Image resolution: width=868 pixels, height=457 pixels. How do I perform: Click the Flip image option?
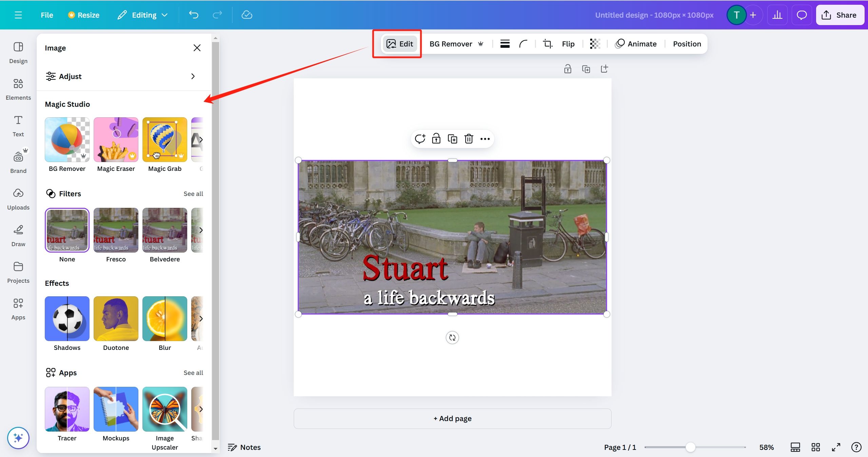coord(568,44)
